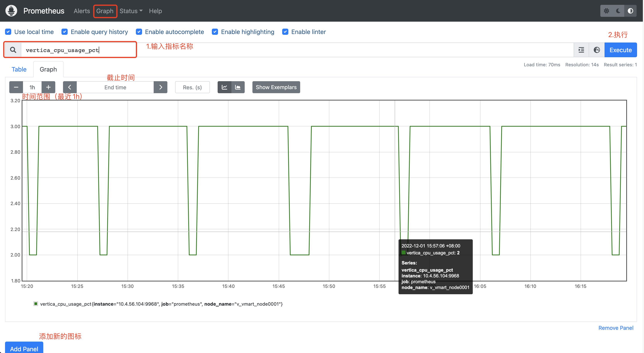This screenshot has height=353, width=644.
Task: Open the metrics explorer globe icon
Action: point(597,50)
